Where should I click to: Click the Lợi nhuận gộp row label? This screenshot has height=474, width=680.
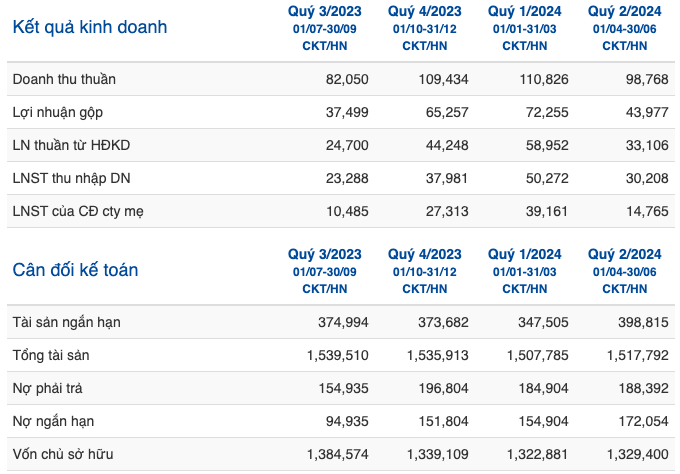[x=58, y=112]
